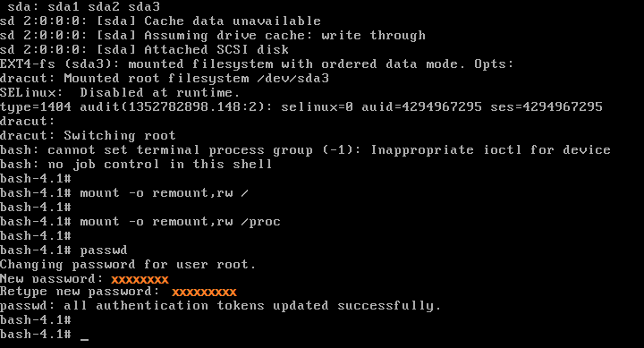Click the 'authentication tokens updated successfully' message
This screenshot has height=348, width=644.
click(x=268, y=306)
